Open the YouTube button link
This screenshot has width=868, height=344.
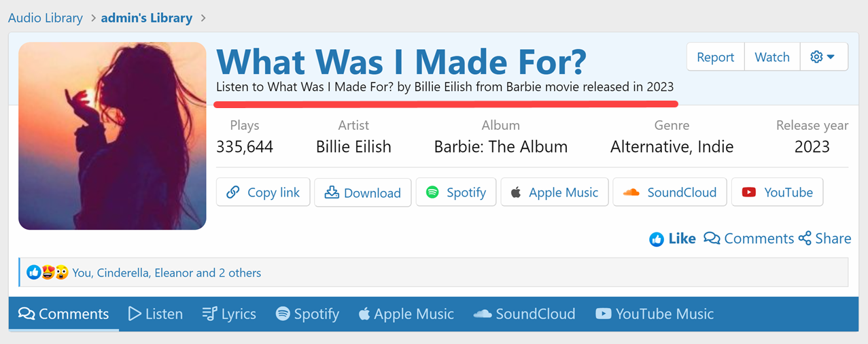(x=777, y=192)
